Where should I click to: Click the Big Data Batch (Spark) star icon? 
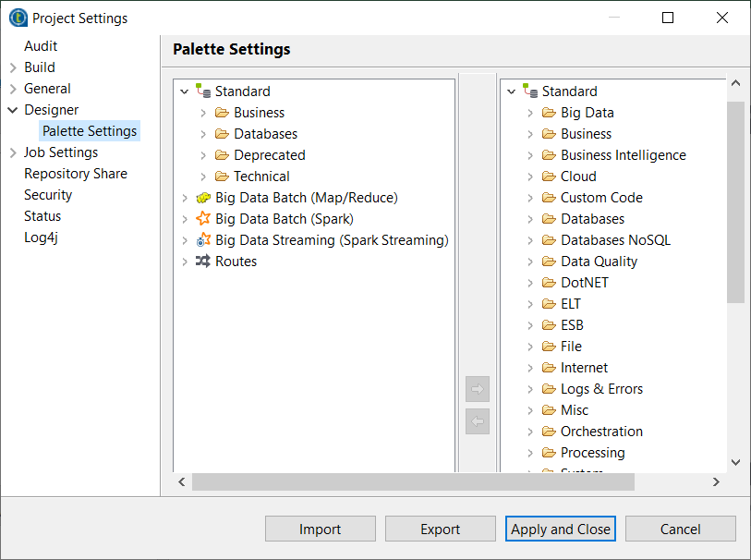[x=203, y=219]
